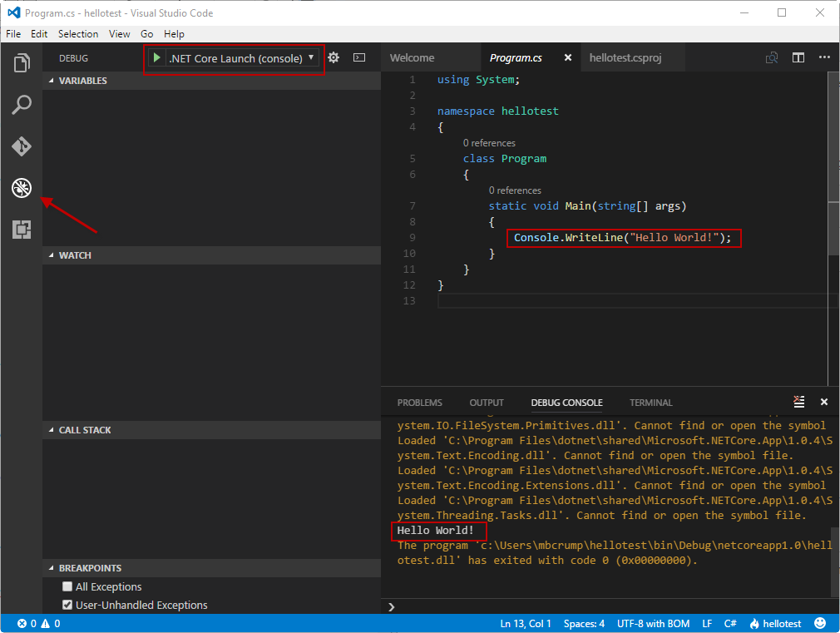Enable the All Exceptions breakpoint
This screenshot has height=633, width=840.
[67, 586]
